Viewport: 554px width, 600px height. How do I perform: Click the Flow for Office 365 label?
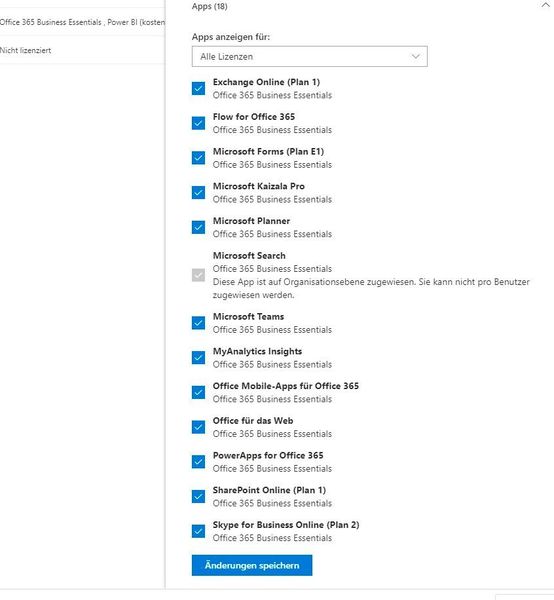point(254,117)
